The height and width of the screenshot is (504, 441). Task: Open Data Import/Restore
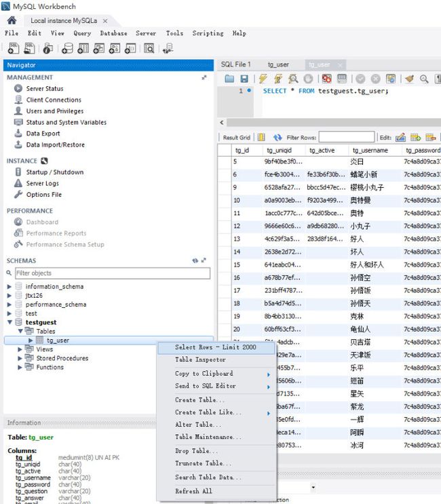click(55, 144)
